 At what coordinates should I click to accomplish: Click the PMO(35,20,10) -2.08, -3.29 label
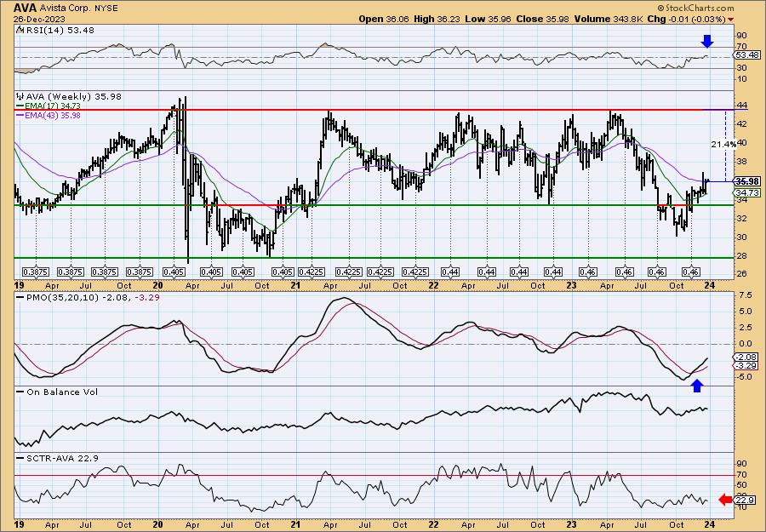point(93,297)
